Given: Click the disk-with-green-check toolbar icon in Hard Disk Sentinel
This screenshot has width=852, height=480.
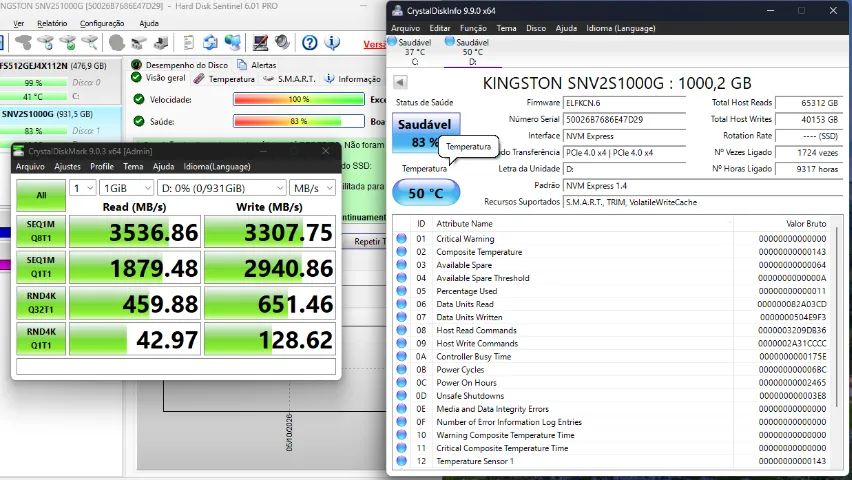Looking at the screenshot, I should click(x=68, y=42).
